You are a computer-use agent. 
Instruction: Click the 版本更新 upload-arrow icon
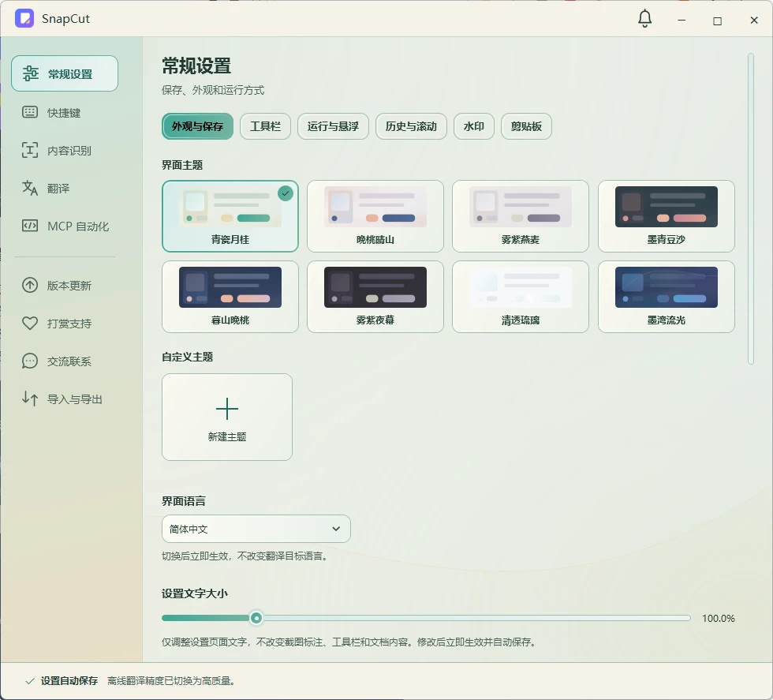(30, 285)
